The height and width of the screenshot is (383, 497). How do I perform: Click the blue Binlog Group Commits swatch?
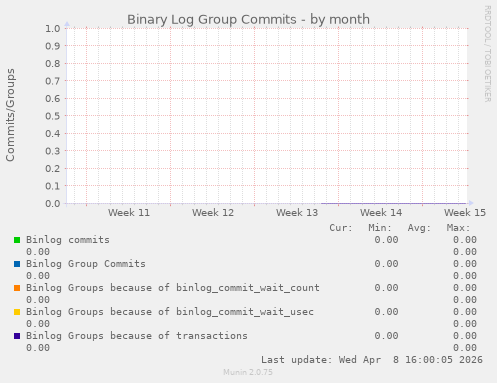pyautogui.click(x=17, y=264)
